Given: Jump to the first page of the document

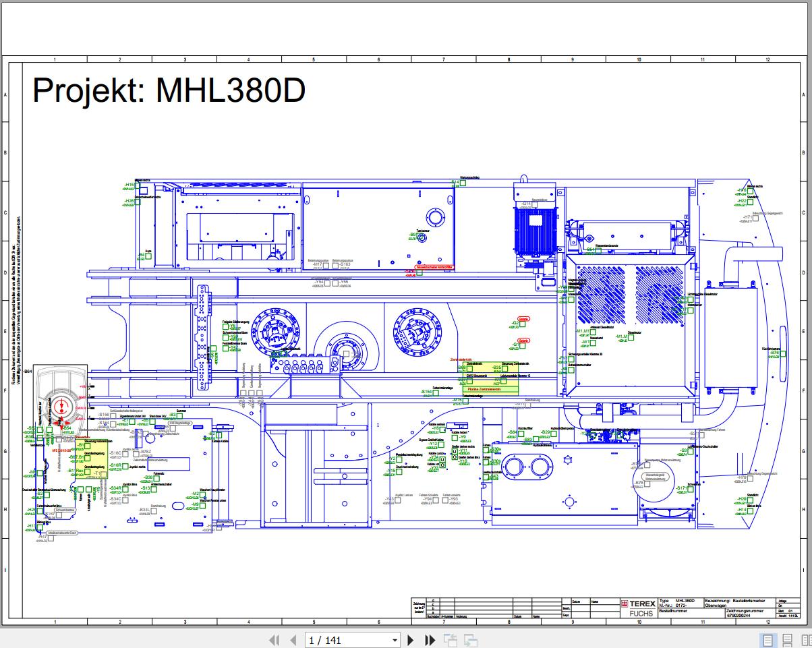Looking at the screenshot, I should coord(274,639).
